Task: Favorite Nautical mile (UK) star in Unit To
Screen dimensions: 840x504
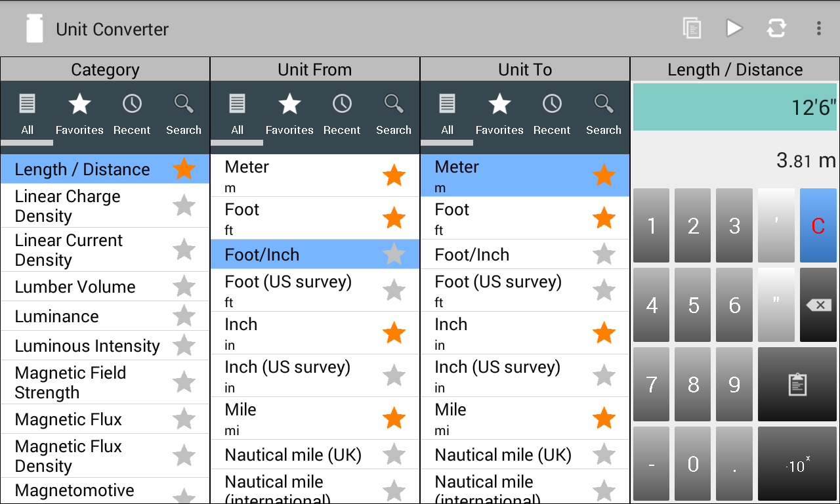Action: click(604, 454)
